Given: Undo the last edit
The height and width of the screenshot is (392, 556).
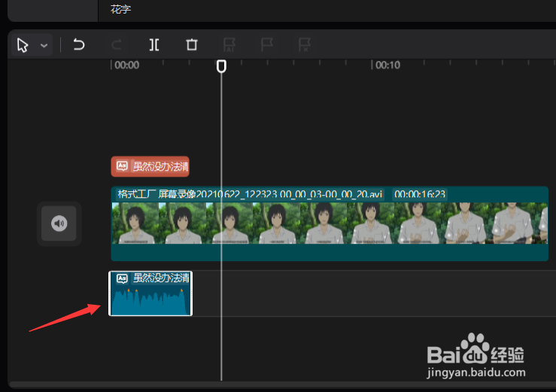Looking at the screenshot, I should [x=79, y=44].
